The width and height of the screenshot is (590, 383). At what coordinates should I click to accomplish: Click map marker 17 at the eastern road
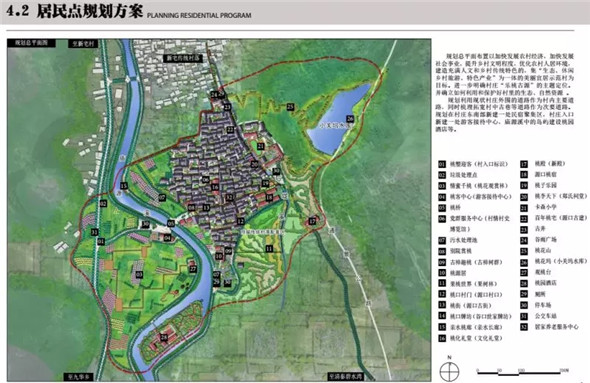click(312, 221)
